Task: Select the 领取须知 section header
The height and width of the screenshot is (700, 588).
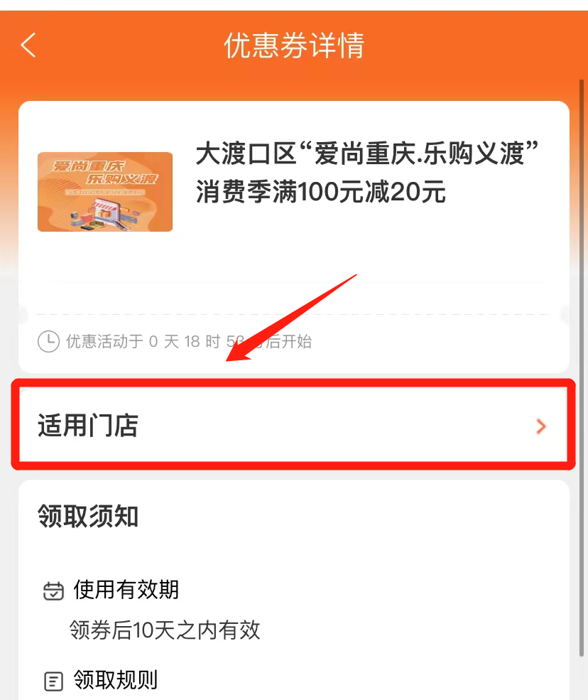Action: pyautogui.click(x=88, y=516)
